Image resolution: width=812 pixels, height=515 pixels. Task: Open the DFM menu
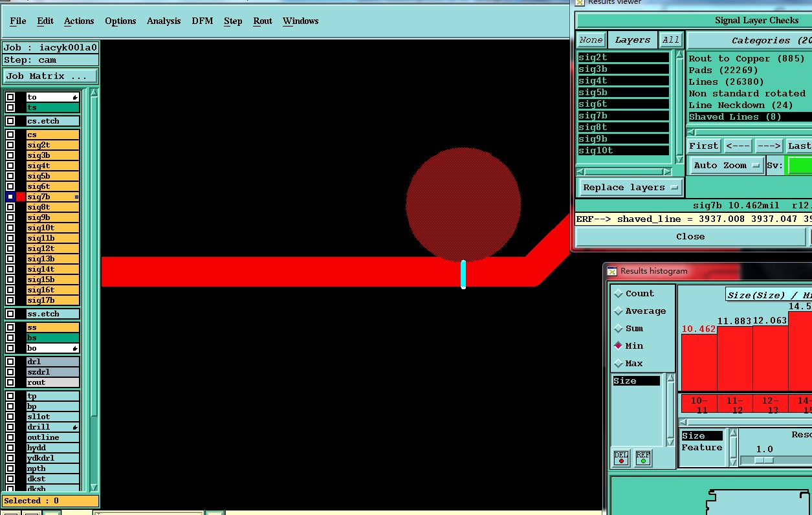[x=202, y=21]
